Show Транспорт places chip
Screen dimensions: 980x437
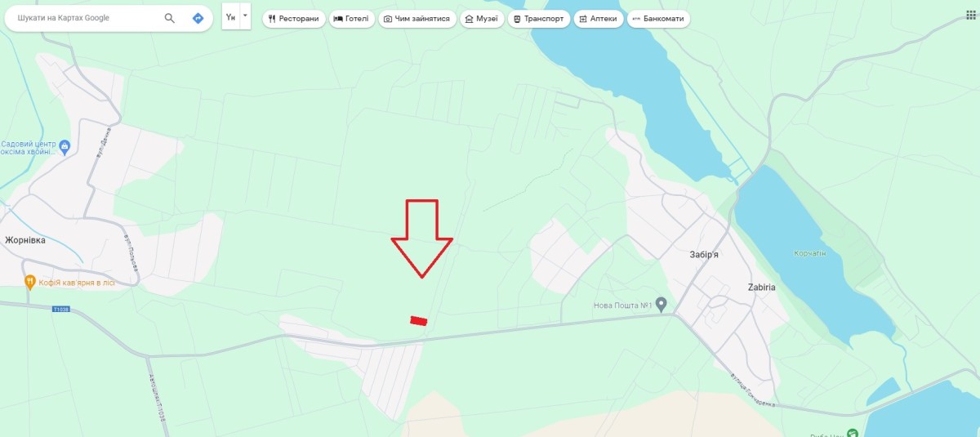coord(539,19)
